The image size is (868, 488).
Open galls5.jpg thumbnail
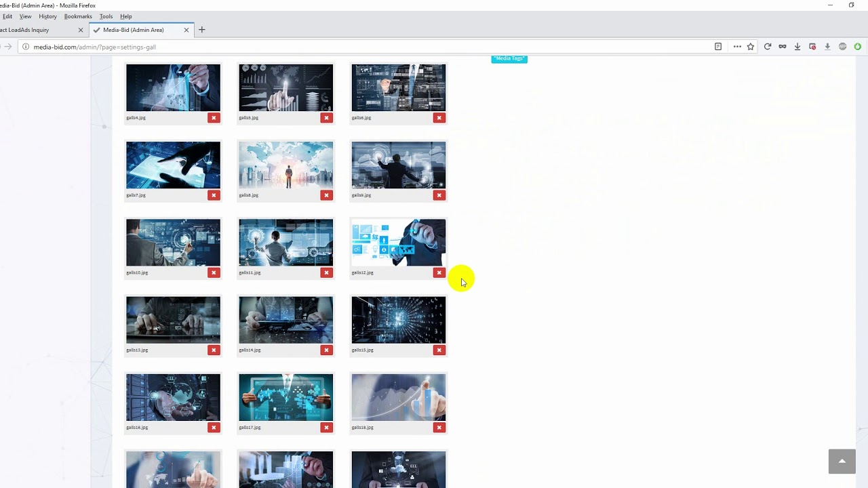click(x=285, y=87)
